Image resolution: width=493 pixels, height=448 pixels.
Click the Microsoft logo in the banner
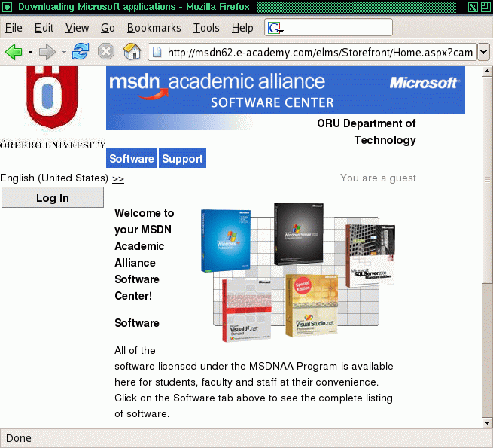(x=425, y=83)
